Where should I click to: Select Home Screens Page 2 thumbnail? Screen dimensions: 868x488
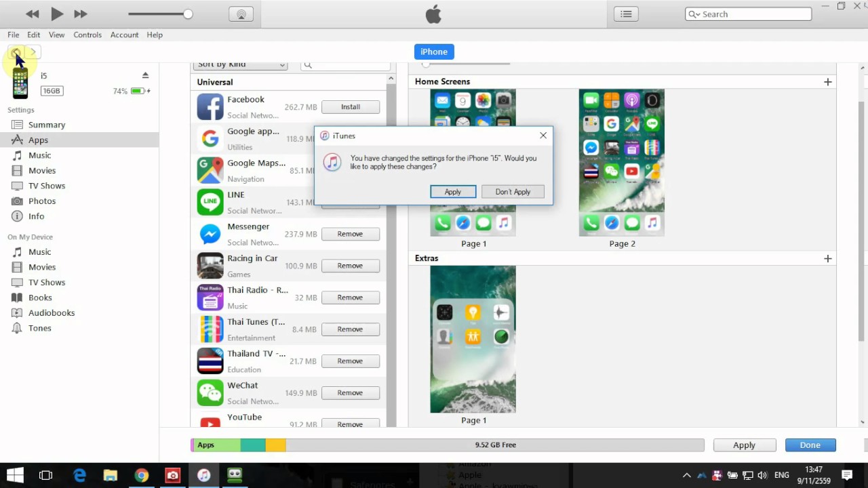point(622,163)
